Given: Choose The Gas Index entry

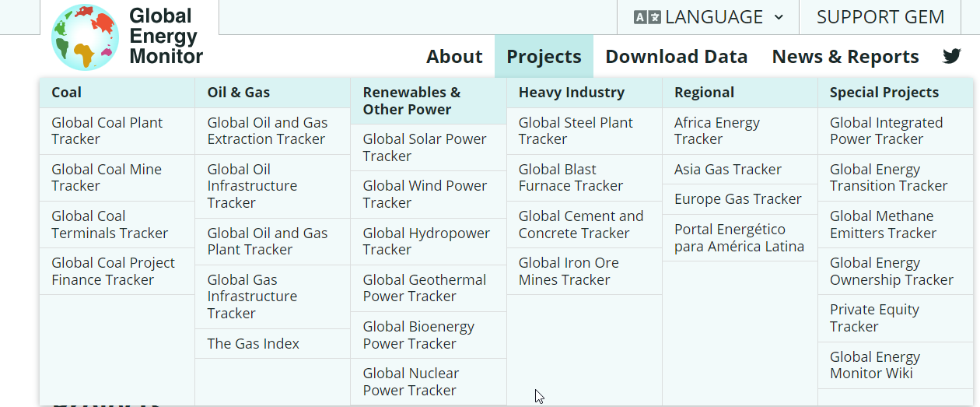Looking at the screenshot, I should [253, 343].
